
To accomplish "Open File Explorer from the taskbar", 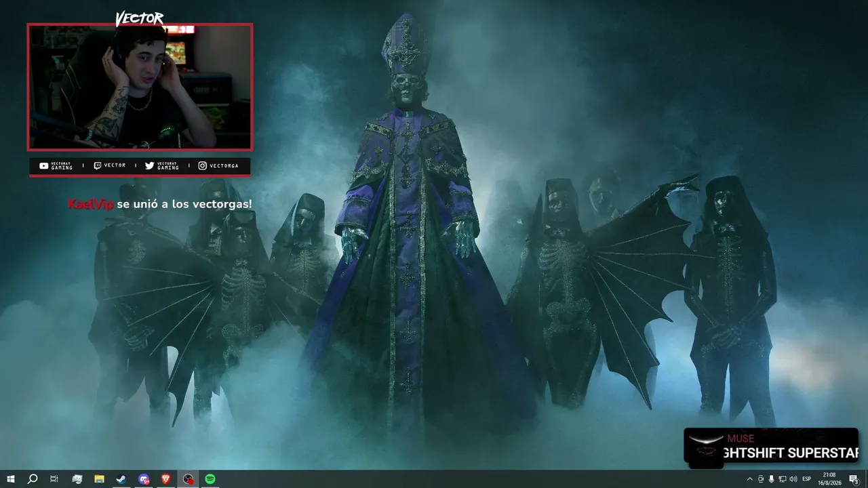I will [x=99, y=479].
